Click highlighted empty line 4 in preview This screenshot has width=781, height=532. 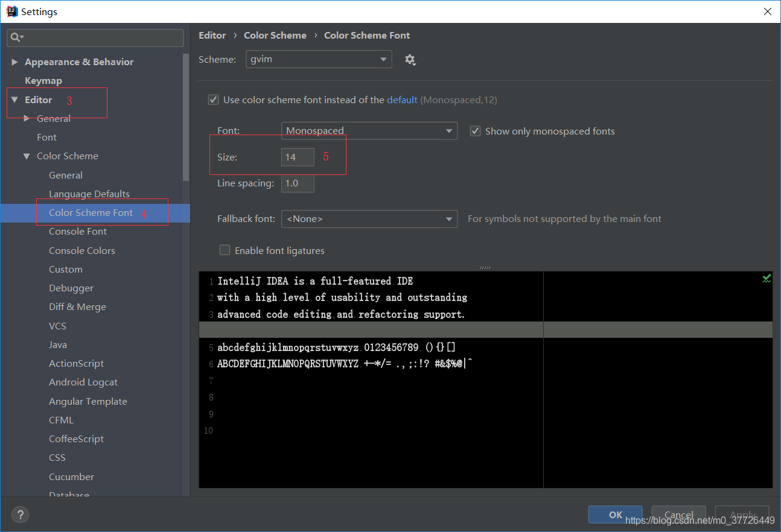[485, 330]
